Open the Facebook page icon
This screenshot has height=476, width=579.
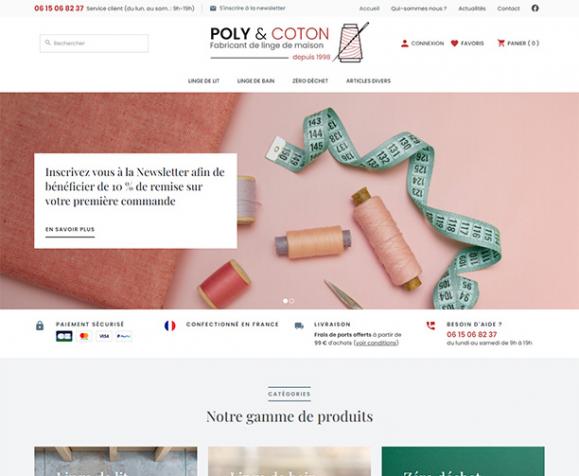pos(535,8)
